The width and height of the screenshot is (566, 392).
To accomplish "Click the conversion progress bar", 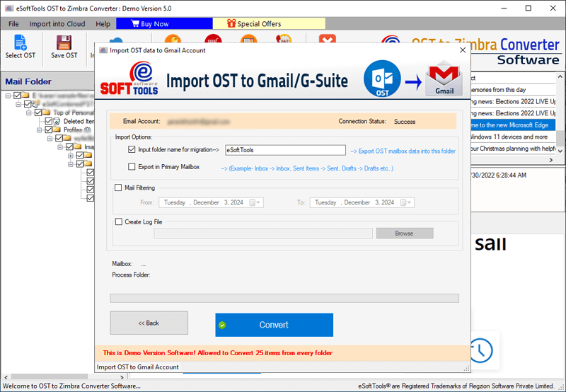I will coord(284,298).
